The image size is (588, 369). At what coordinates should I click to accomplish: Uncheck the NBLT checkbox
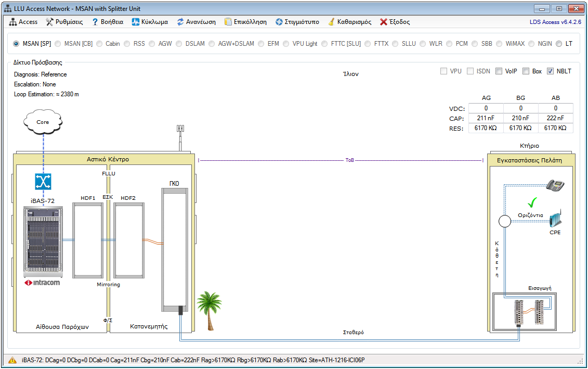click(551, 71)
